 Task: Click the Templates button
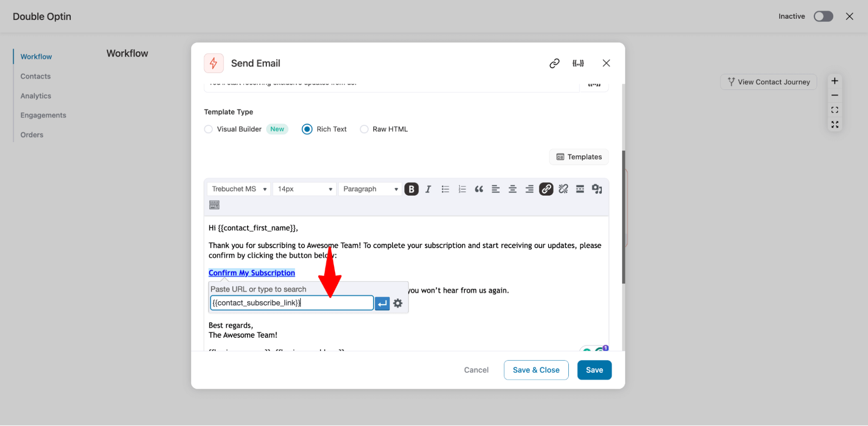click(x=579, y=157)
